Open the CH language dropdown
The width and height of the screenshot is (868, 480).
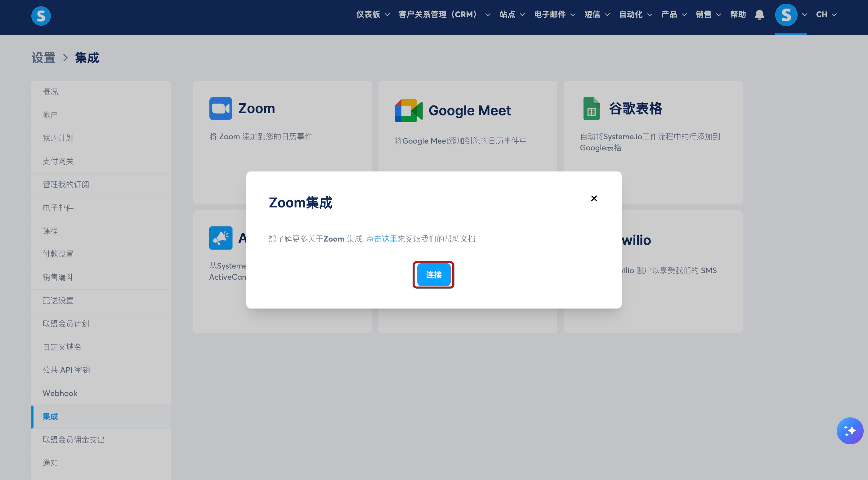click(x=826, y=15)
